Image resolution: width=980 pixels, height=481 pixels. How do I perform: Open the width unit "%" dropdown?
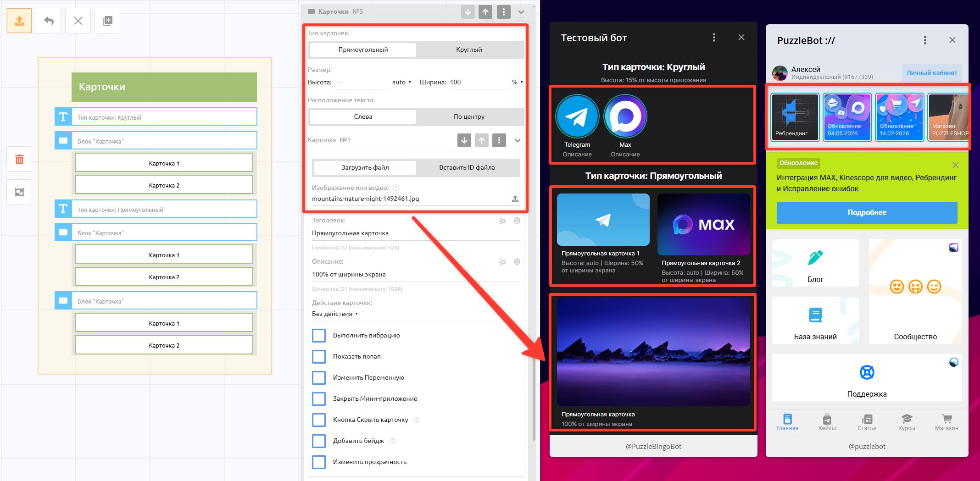[x=518, y=82]
